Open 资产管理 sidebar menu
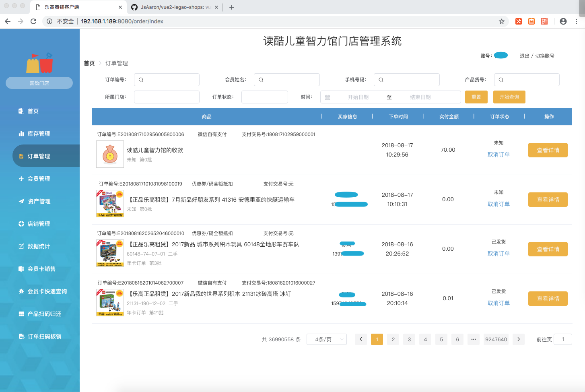 coord(39,201)
